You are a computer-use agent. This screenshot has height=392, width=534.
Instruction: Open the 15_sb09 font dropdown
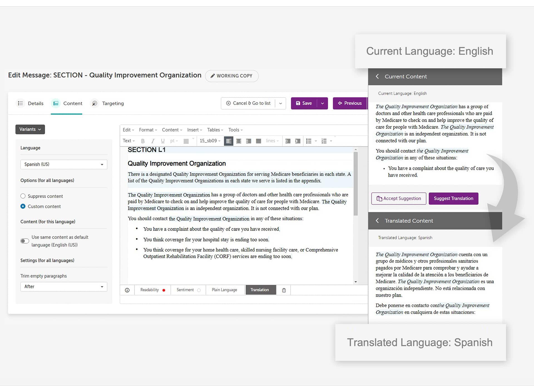(x=210, y=141)
